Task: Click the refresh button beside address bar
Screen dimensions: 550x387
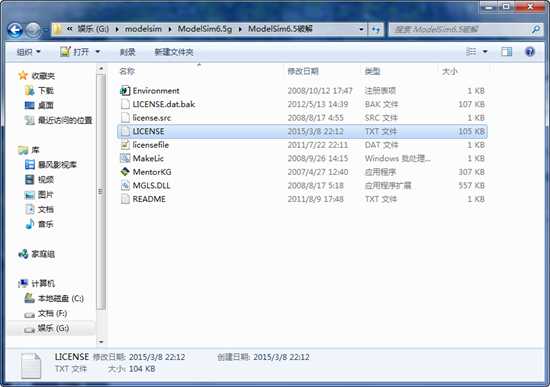Action: tap(376, 29)
